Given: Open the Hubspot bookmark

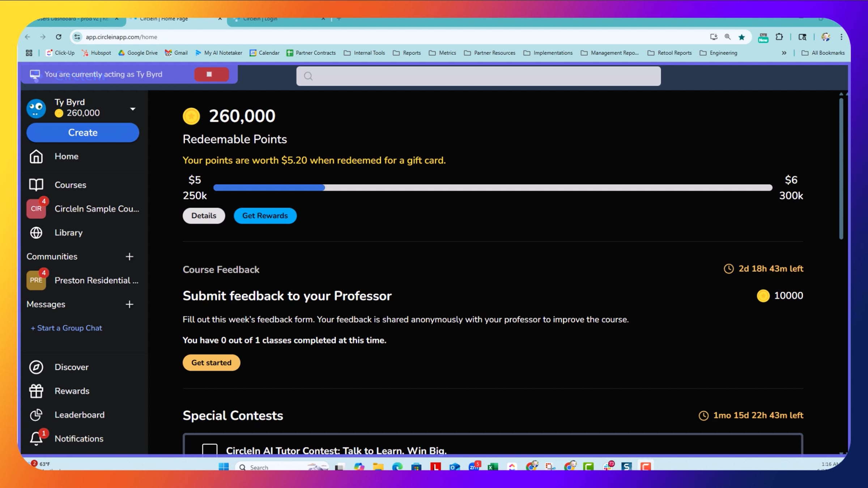Looking at the screenshot, I should point(96,53).
